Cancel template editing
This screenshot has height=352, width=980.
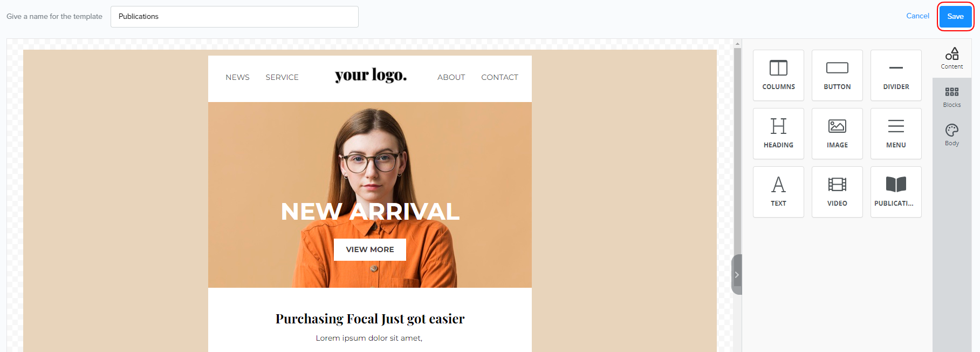[917, 16]
